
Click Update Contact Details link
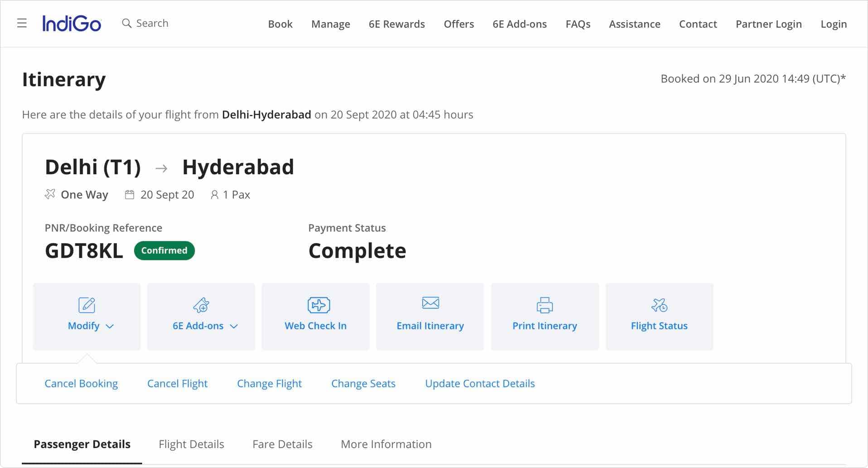pos(480,383)
